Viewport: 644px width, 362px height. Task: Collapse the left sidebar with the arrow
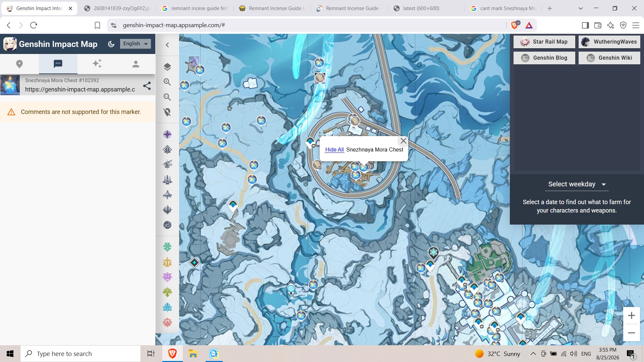pos(167,45)
